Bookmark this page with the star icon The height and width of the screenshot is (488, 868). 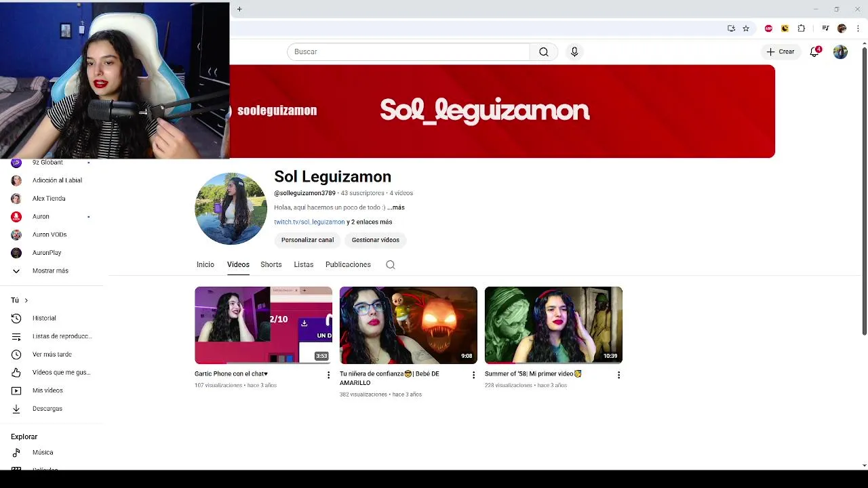(746, 28)
